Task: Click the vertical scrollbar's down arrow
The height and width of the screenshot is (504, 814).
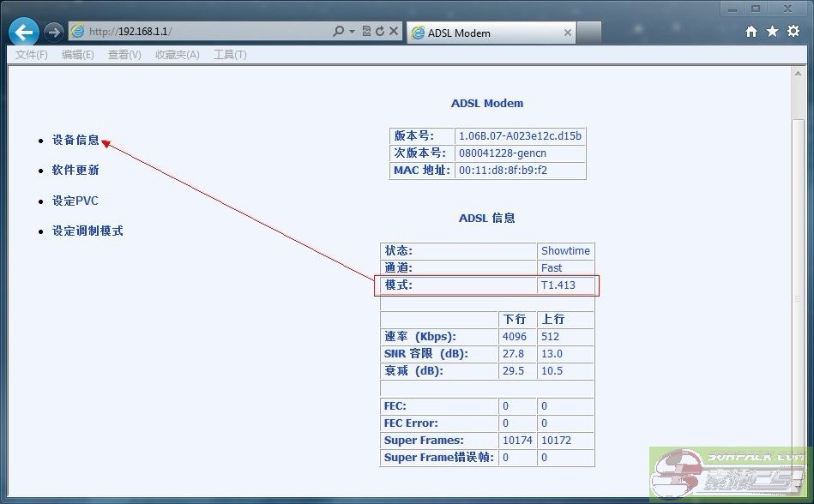Action: [x=799, y=485]
